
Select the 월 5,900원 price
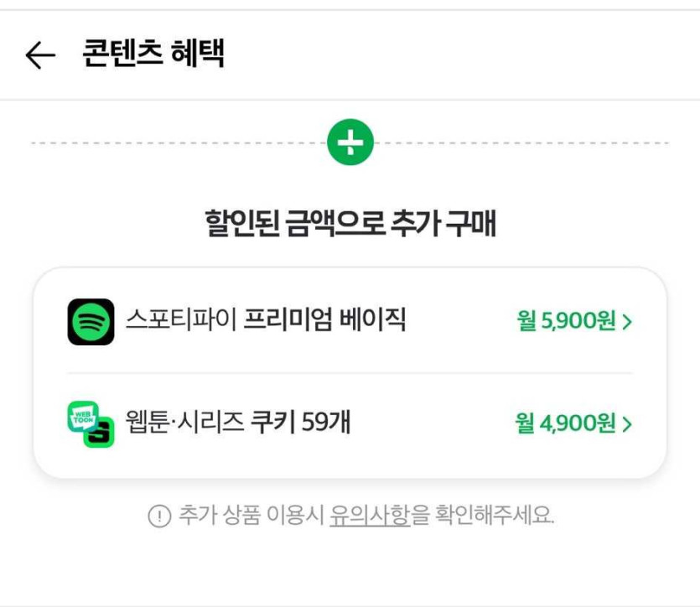pos(567,321)
